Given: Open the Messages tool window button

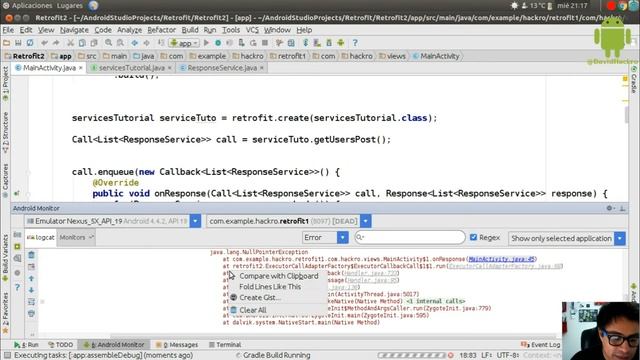Looking at the screenshot, I should 177,344.
